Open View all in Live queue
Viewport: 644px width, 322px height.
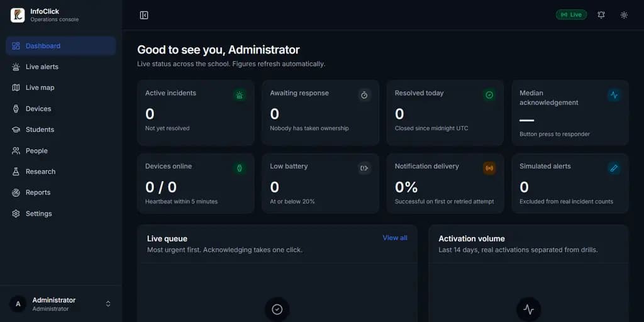pyautogui.click(x=395, y=238)
